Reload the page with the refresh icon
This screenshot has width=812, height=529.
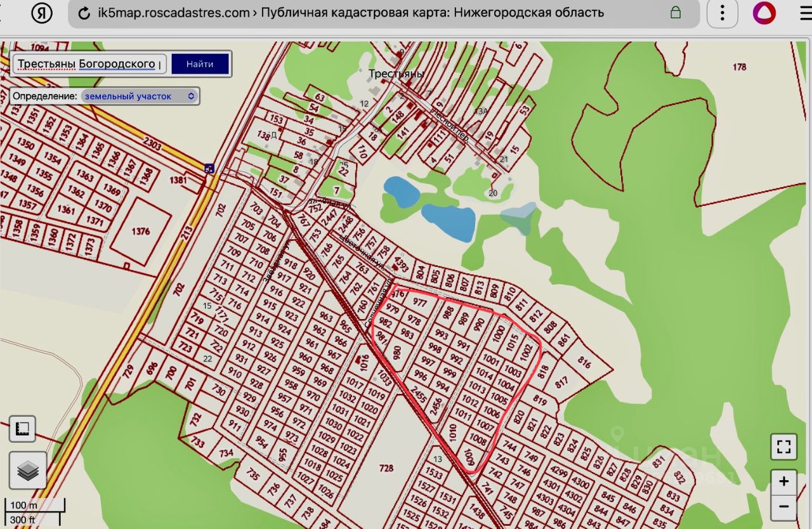(84, 13)
